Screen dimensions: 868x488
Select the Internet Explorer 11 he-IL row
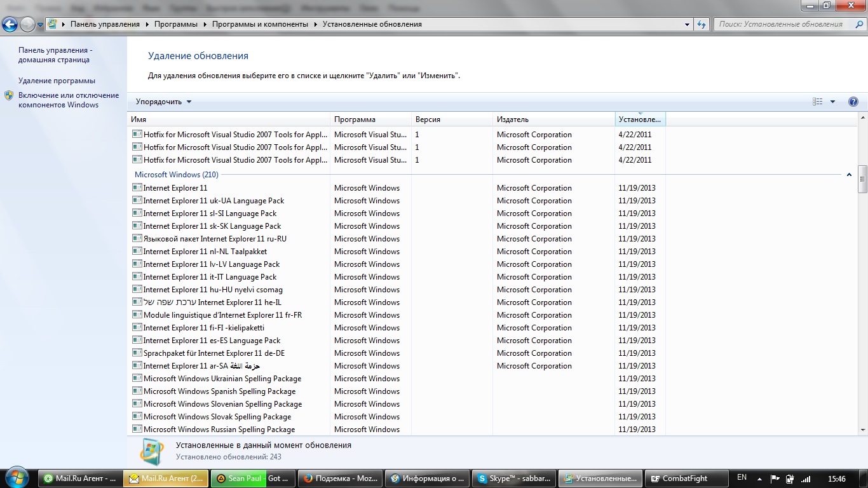398,302
